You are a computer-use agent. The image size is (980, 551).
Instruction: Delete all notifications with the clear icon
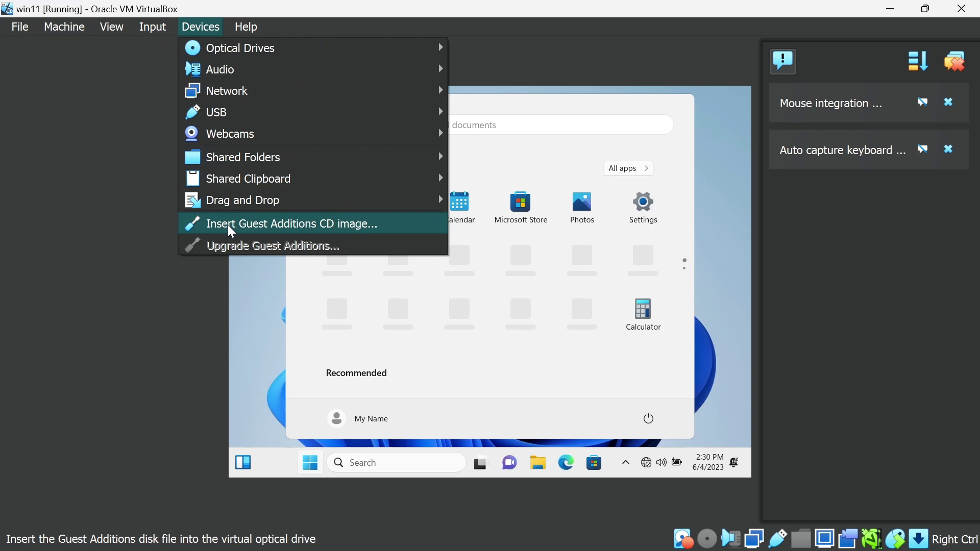(955, 62)
